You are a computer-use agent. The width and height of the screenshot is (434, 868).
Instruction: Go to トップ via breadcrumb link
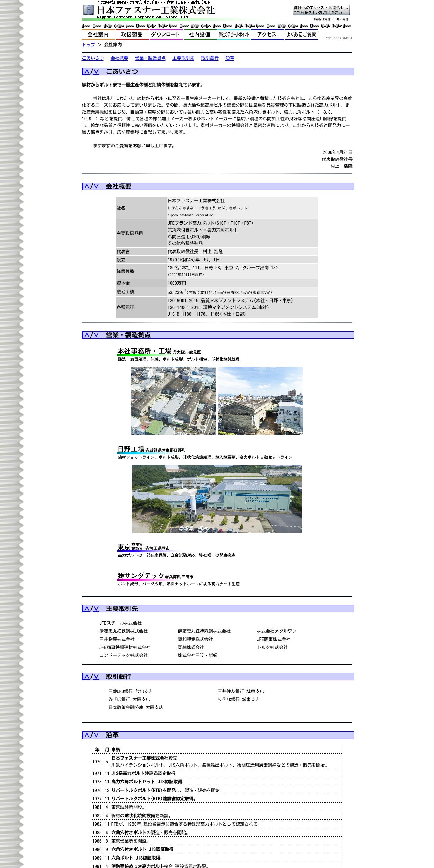88,45
